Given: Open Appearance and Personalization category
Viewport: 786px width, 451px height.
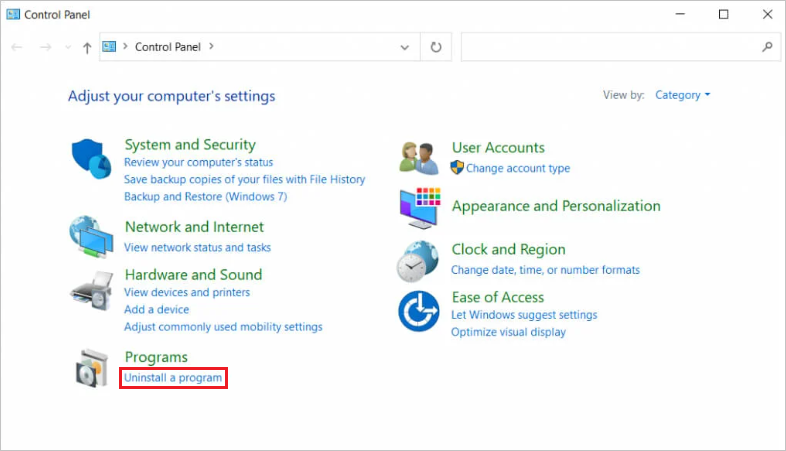Looking at the screenshot, I should click(556, 206).
